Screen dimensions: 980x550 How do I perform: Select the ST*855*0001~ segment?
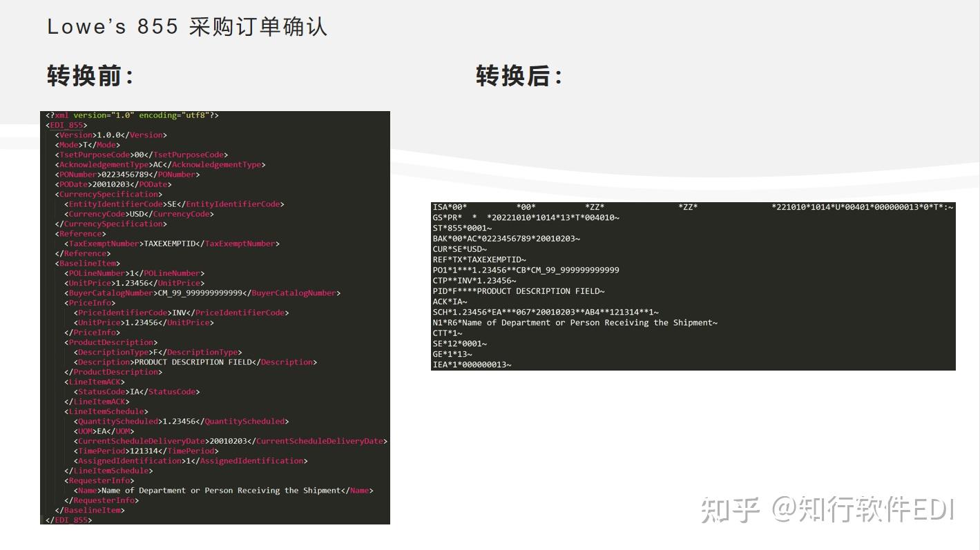pyautogui.click(x=462, y=228)
